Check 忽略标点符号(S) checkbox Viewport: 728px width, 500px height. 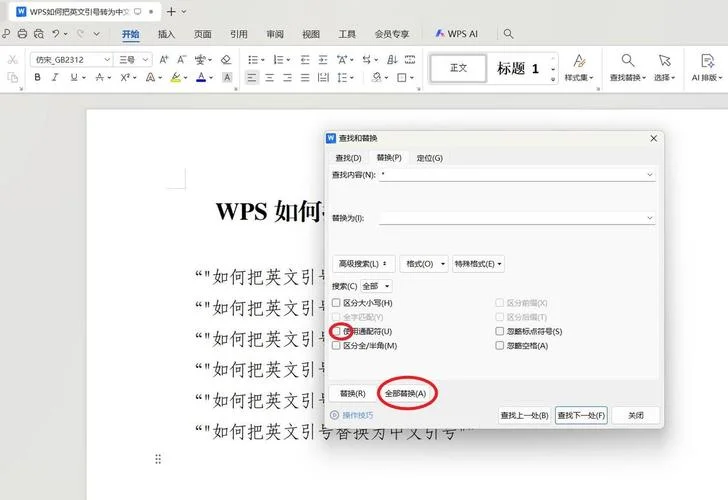pos(500,331)
